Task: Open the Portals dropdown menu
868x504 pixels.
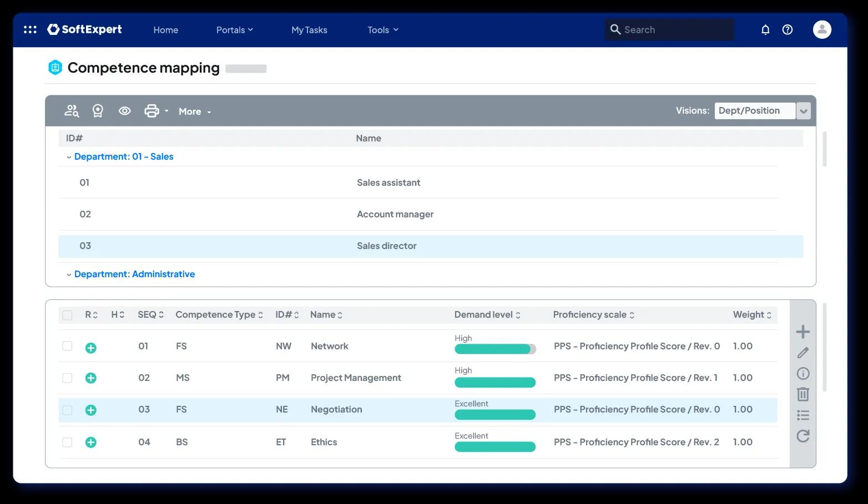Action: click(x=234, y=30)
